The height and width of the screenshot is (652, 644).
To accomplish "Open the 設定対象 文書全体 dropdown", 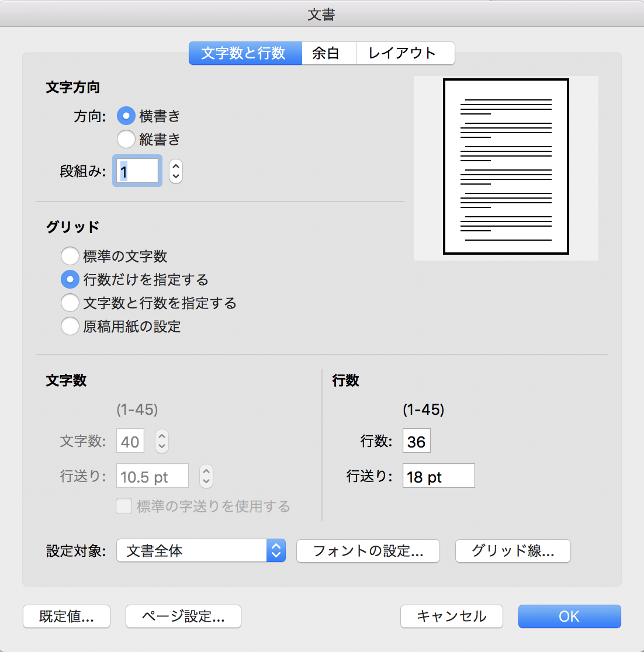I will pyautogui.click(x=201, y=550).
